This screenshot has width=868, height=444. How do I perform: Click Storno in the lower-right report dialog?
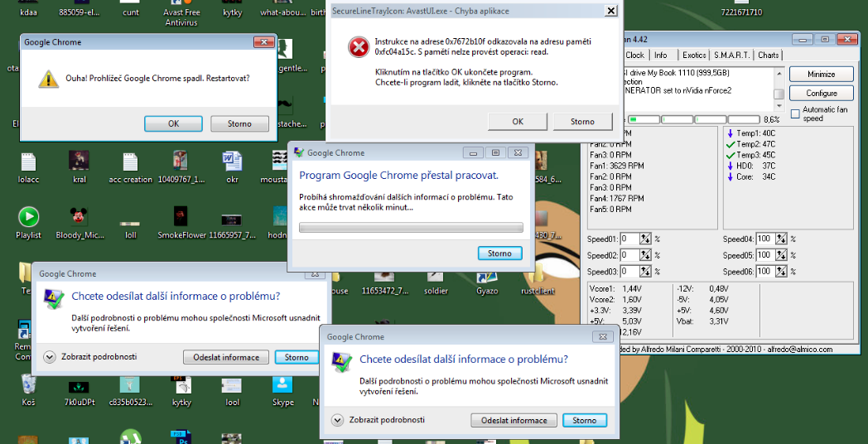[585, 420]
